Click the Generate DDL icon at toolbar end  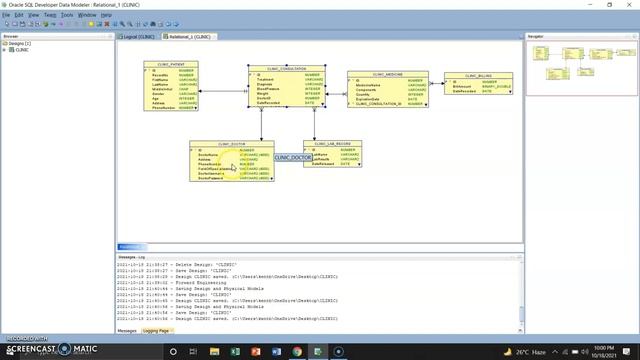(176, 24)
